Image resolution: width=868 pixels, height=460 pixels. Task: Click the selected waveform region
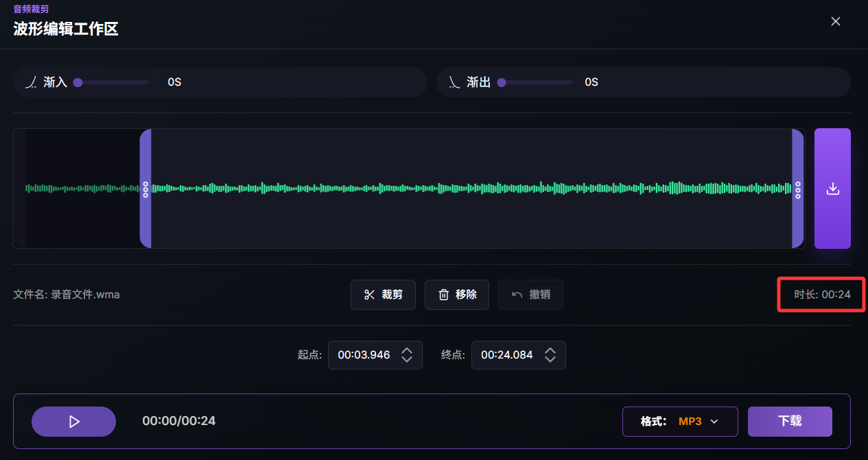(471, 189)
